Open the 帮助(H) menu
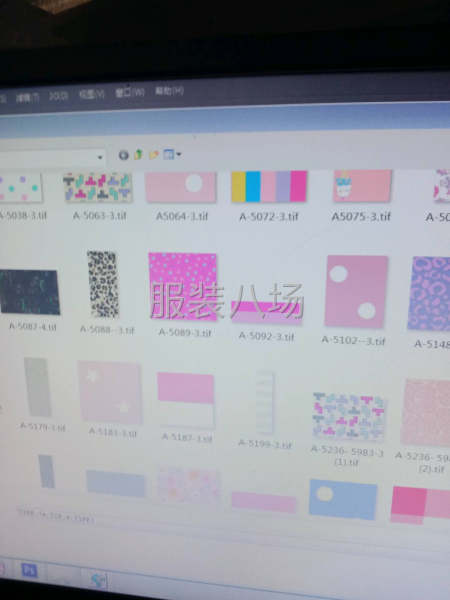This screenshot has height=600, width=450. (x=169, y=91)
